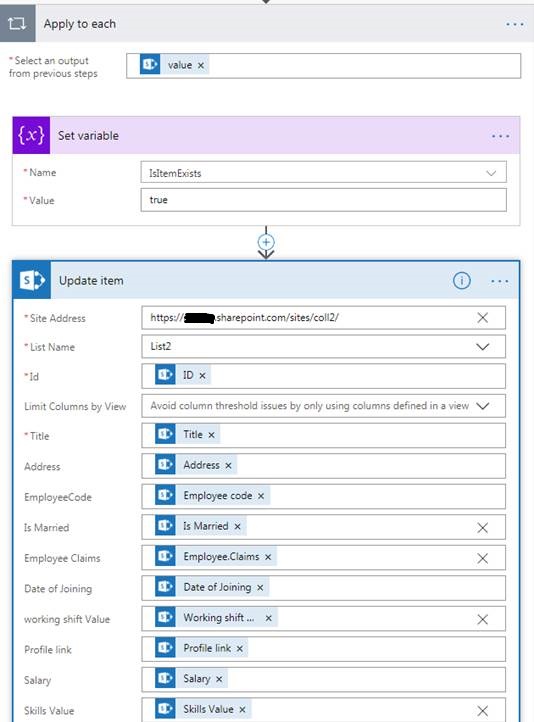Click the Update item SharePoint icon

coord(32,280)
